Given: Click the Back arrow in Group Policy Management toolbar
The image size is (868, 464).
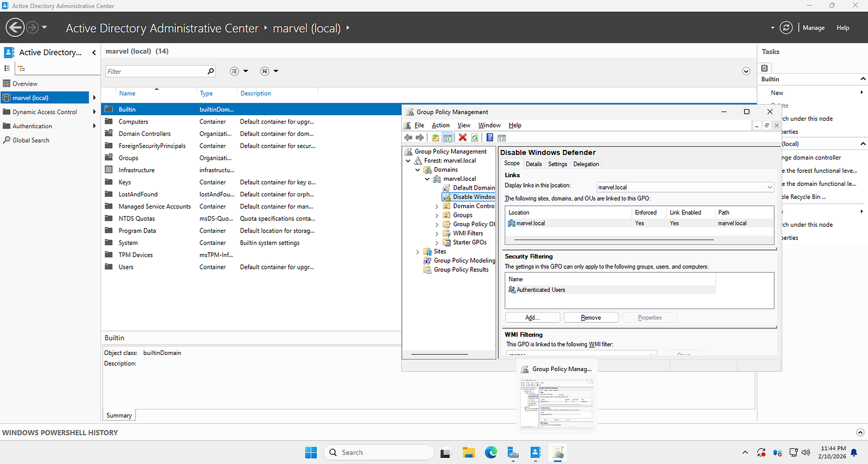Looking at the screenshot, I should [408, 138].
